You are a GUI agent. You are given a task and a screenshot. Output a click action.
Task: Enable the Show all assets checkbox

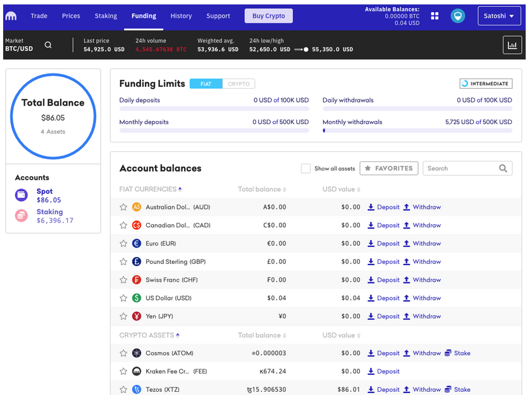[306, 168]
